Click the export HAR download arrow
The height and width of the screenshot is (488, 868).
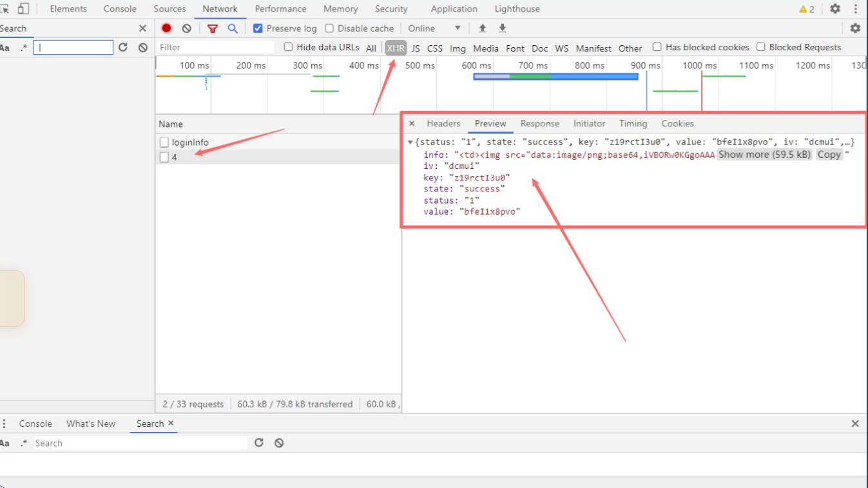click(503, 28)
